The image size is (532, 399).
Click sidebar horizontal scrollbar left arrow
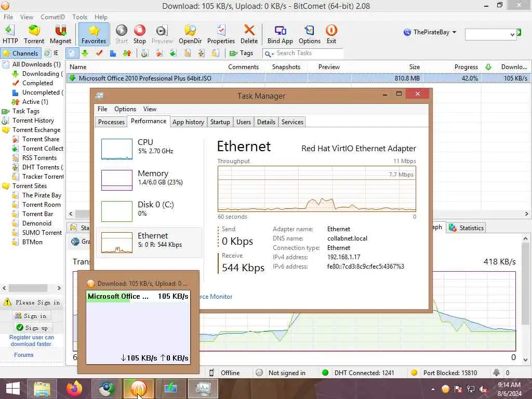[x=4, y=288]
